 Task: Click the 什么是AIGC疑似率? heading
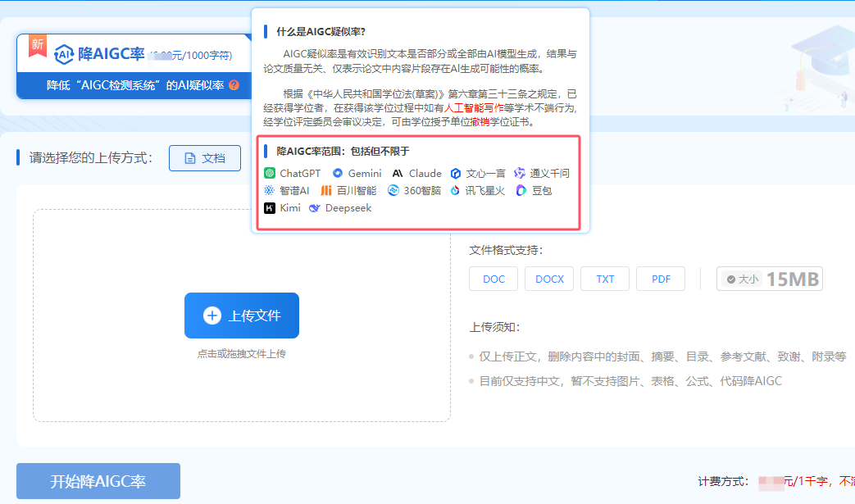(321, 32)
